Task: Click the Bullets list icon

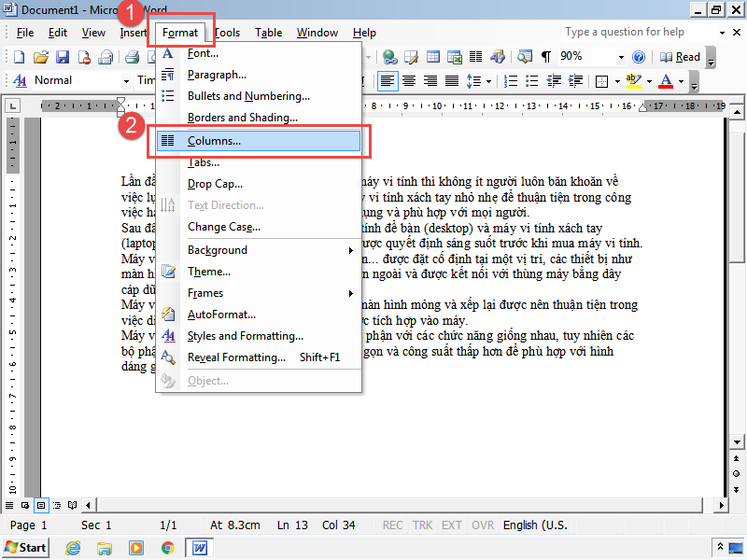Action: pyautogui.click(x=531, y=81)
